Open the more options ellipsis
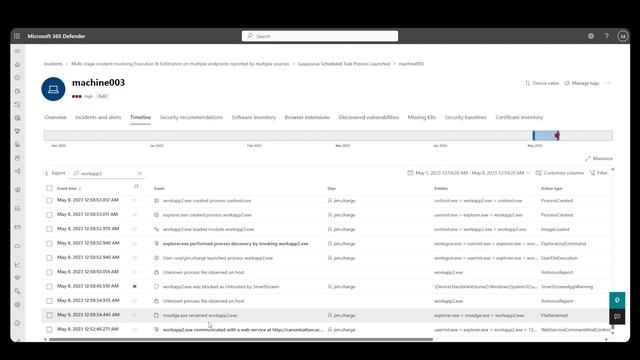The height and width of the screenshot is (360, 640). pyautogui.click(x=608, y=83)
